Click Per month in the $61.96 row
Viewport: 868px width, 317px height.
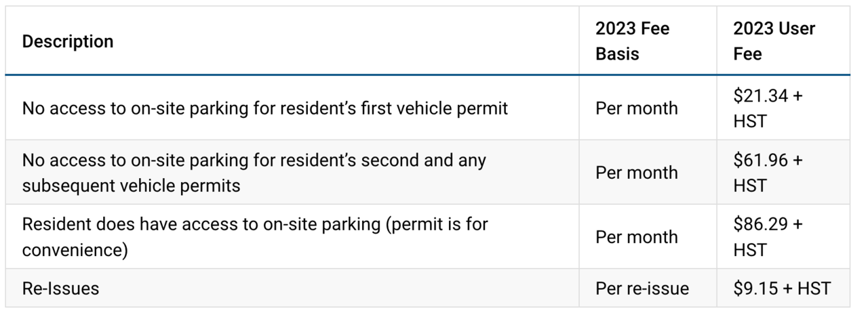tap(636, 173)
